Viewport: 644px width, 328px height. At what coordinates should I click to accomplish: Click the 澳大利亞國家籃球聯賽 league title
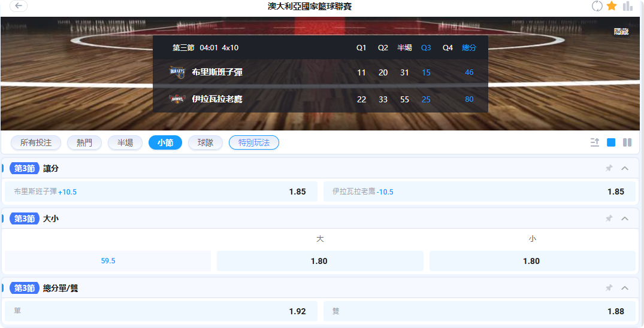309,6
